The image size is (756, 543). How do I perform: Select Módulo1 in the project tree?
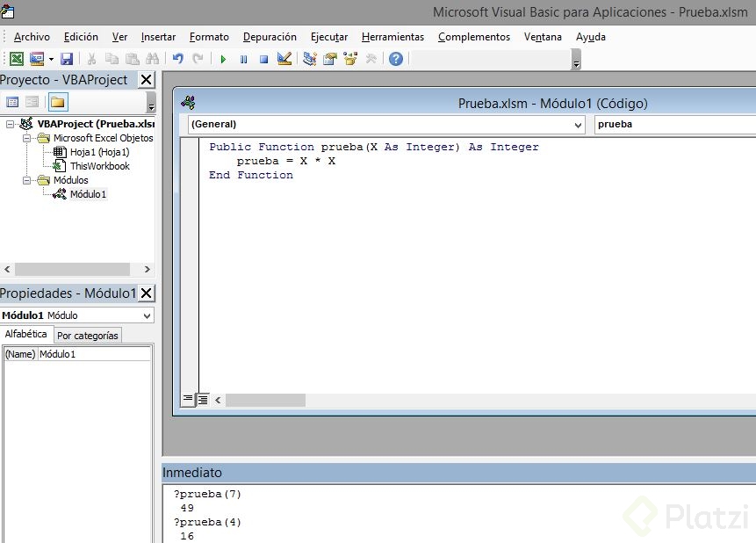(x=88, y=194)
